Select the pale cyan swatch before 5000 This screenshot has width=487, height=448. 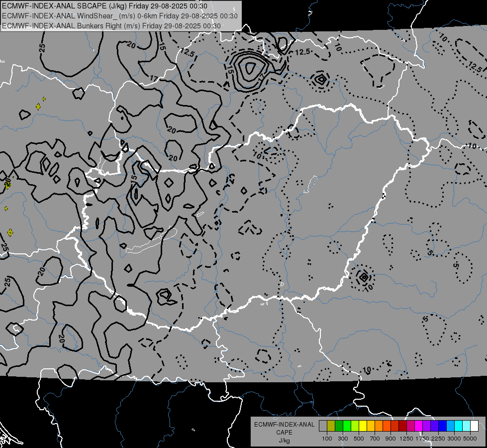coord(467,426)
